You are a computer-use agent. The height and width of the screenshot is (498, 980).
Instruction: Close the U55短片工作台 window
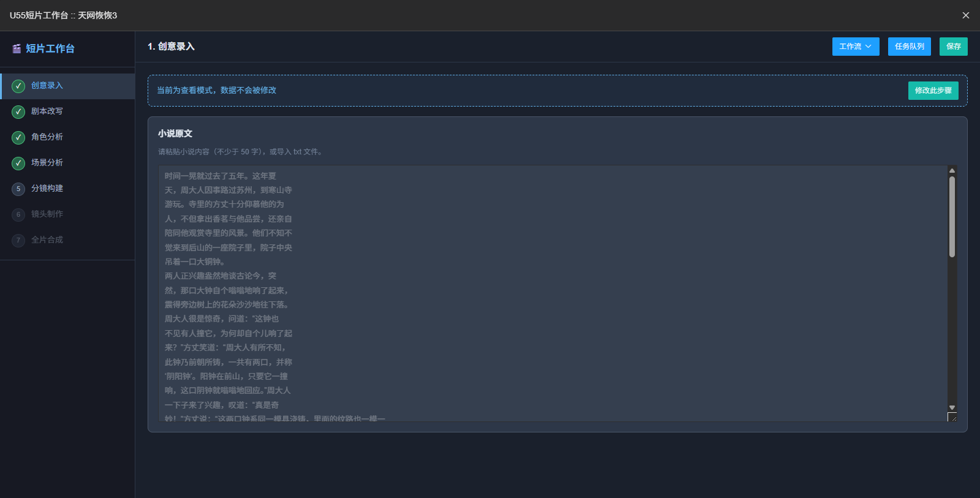pos(966,15)
